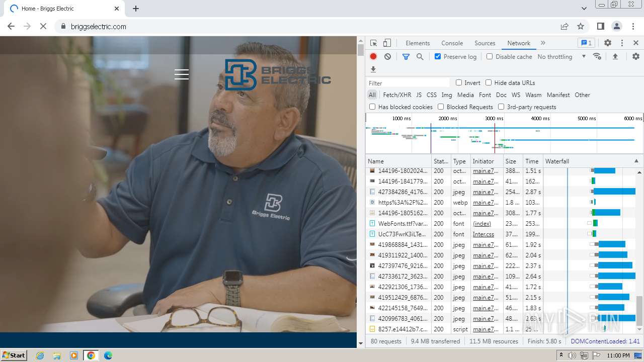Toggle the network filter funnel icon
Viewport: 644px width, 362px height.
click(x=406, y=57)
